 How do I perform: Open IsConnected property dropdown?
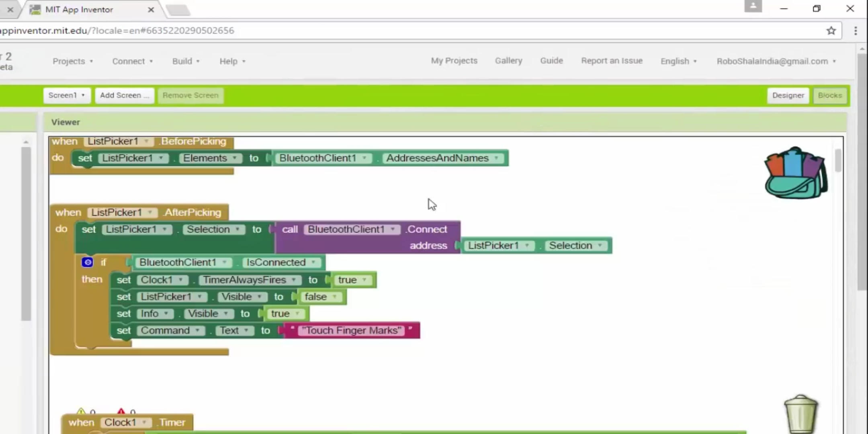(281, 262)
